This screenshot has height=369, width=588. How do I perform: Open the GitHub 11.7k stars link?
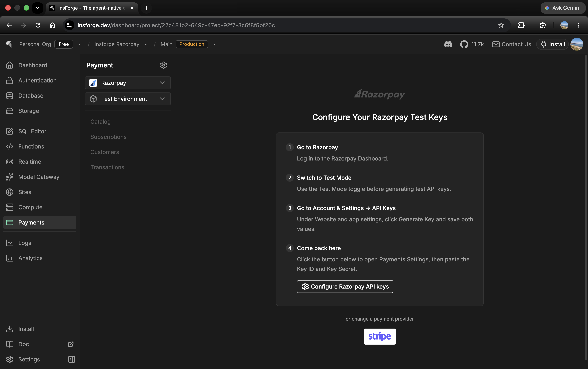[472, 44]
